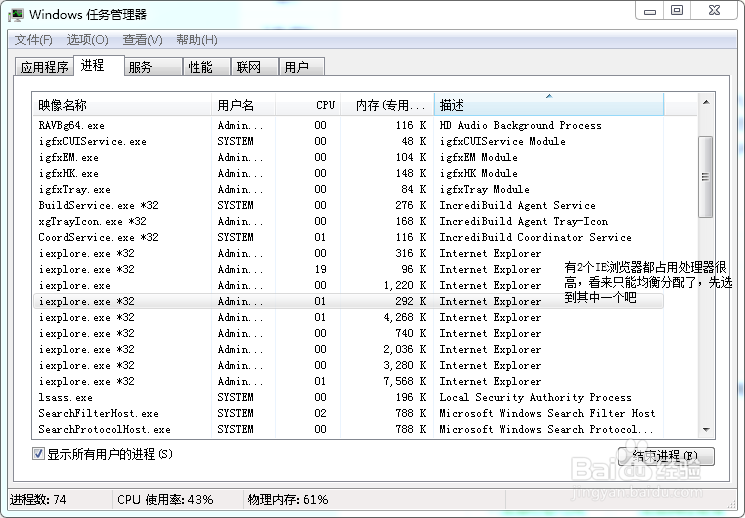Select the RAVBg64.exe process
Screen dimensions: 745x518
348,125
